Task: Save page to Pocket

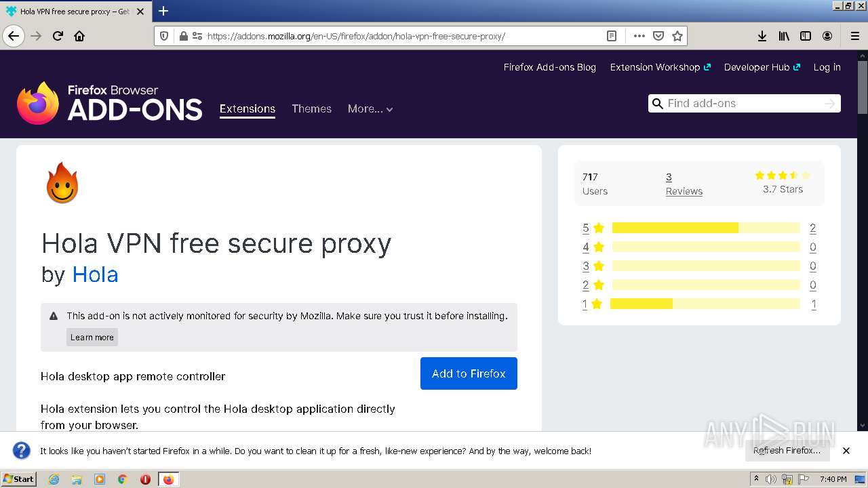Action: (x=658, y=36)
